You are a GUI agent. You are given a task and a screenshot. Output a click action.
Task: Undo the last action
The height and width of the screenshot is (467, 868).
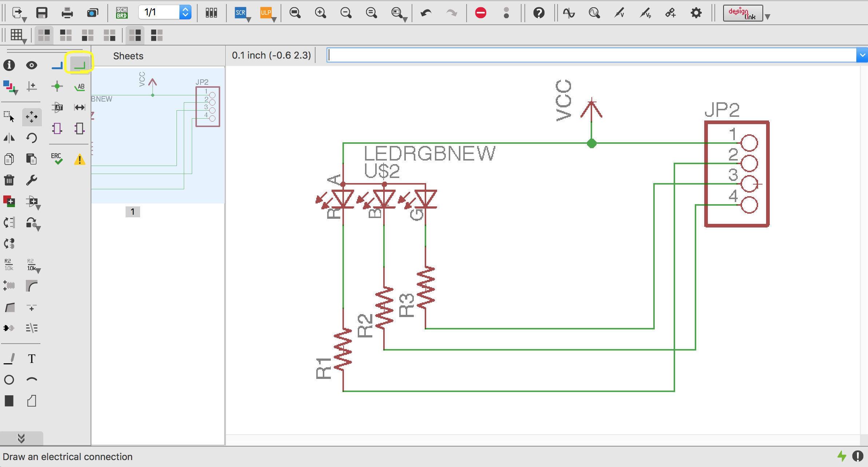click(x=426, y=13)
